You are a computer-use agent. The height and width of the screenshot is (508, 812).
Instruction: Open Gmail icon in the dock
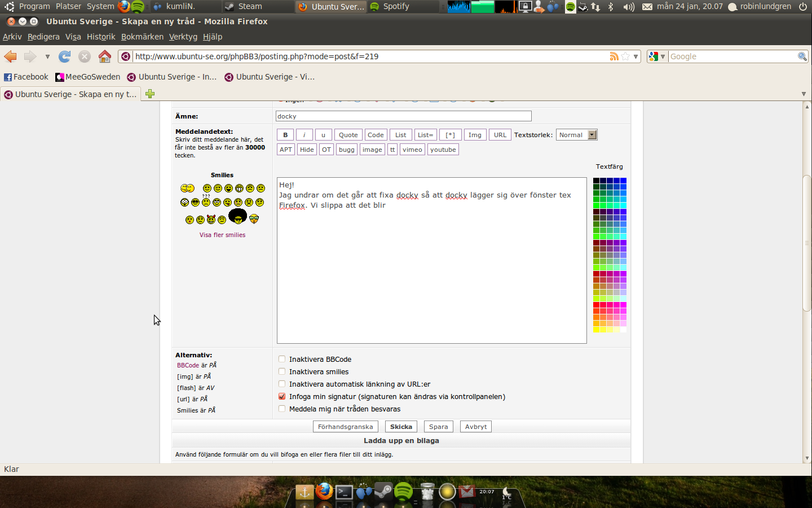tap(467, 492)
